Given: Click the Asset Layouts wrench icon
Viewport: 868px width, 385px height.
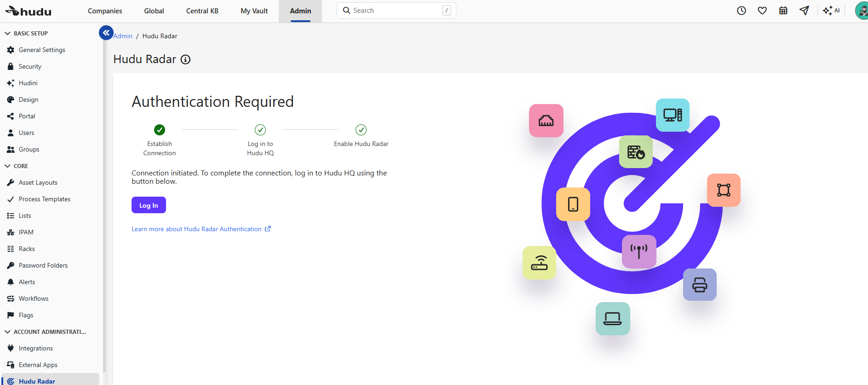Looking at the screenshot, I should click(11, 182).
